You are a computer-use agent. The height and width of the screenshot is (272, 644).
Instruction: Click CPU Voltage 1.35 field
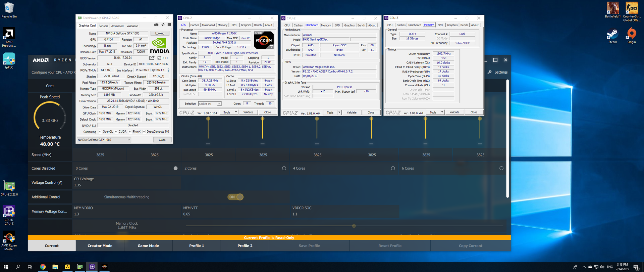pyautogui.click(x=127, y=182)
